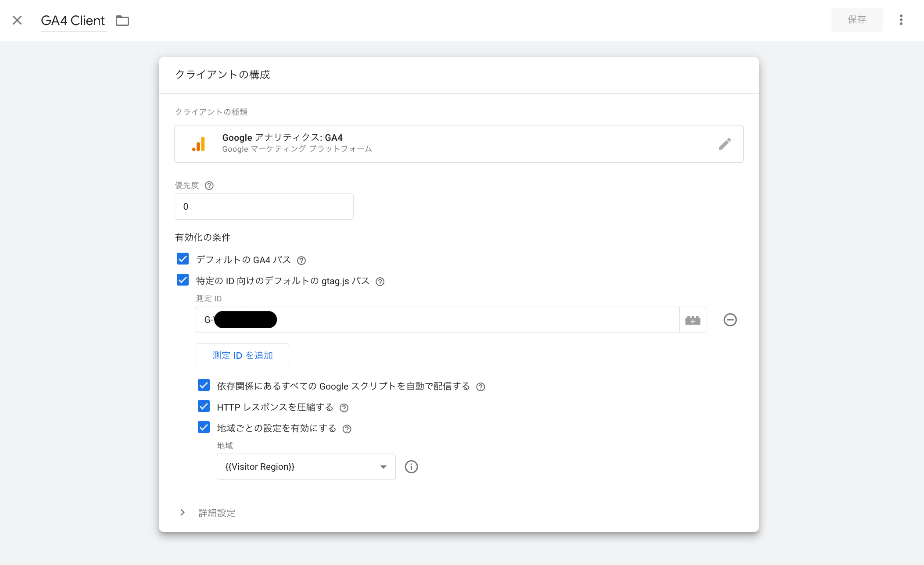Viewport: 924px width, 565px height.
Task: Open help for デフォルトの GA4 パス
Action: [x=301, y=260]
